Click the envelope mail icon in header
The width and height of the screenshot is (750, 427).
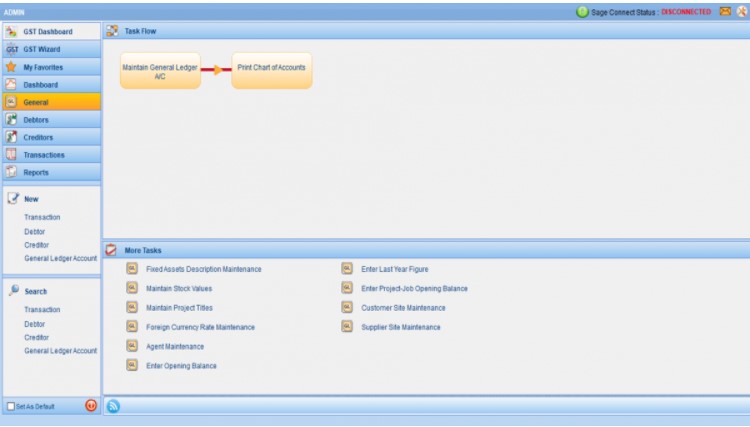[x=725, y=12]
